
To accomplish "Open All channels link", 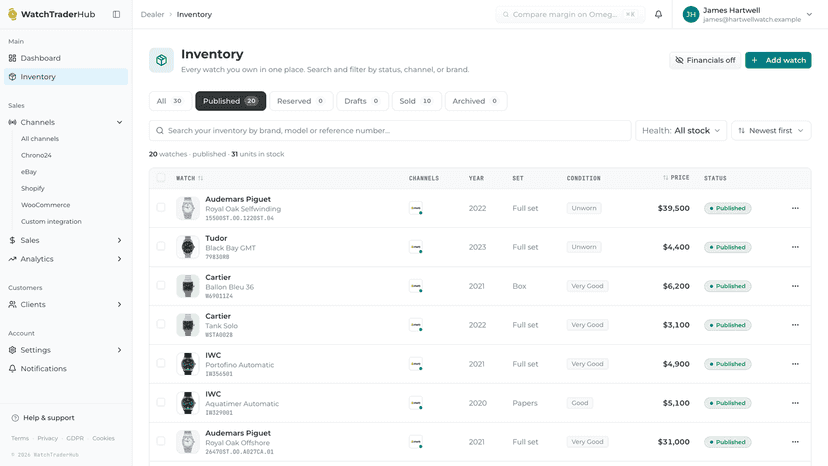I will point(40,138).
